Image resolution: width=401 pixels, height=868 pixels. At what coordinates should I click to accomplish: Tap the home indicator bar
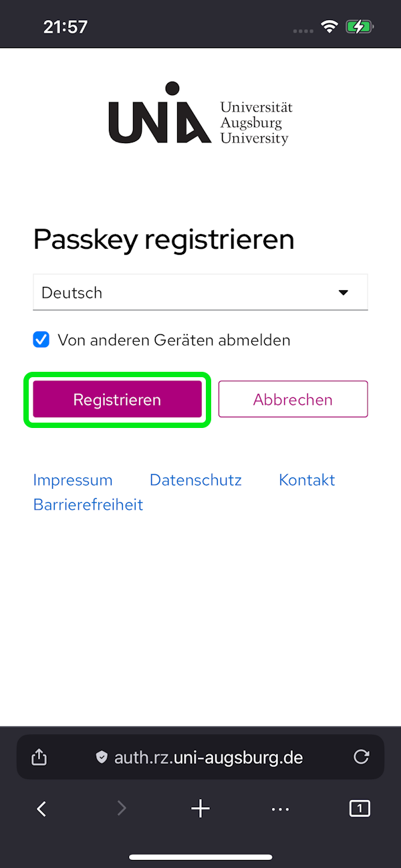click(x=200, y=857)
